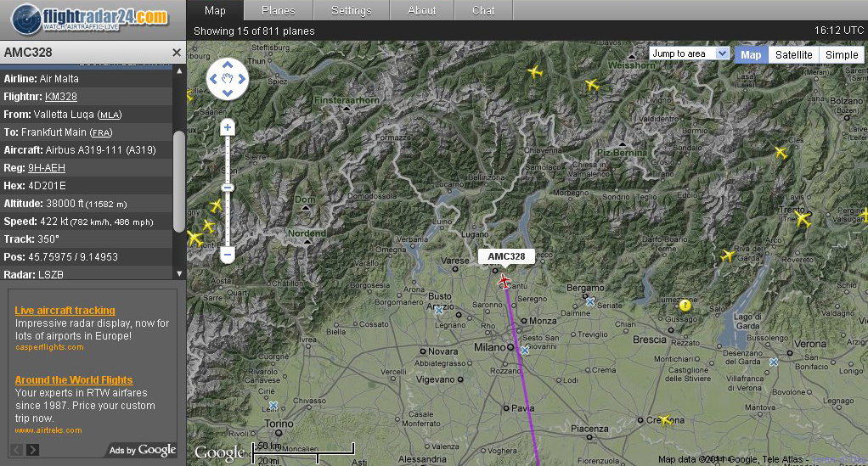Zoom out with the map minus button

[x=227, y=255]
